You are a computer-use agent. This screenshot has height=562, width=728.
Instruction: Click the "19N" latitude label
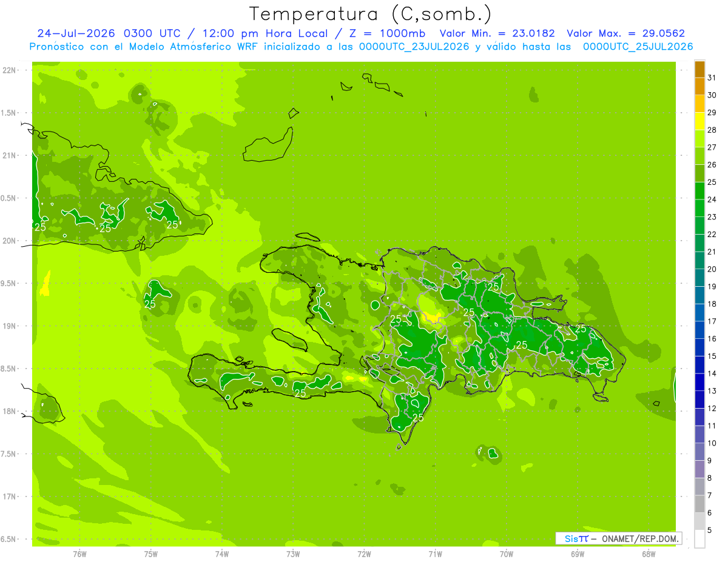click(9, 326)
